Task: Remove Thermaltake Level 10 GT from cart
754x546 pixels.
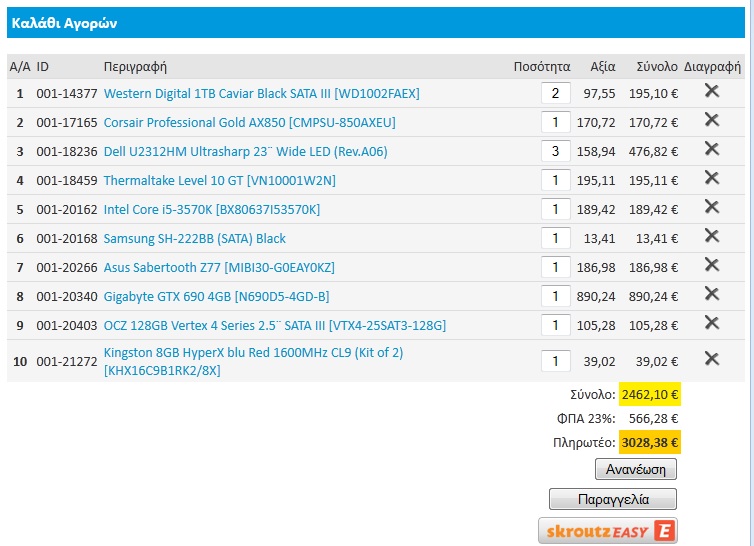Action: click(x=712, y=178)
